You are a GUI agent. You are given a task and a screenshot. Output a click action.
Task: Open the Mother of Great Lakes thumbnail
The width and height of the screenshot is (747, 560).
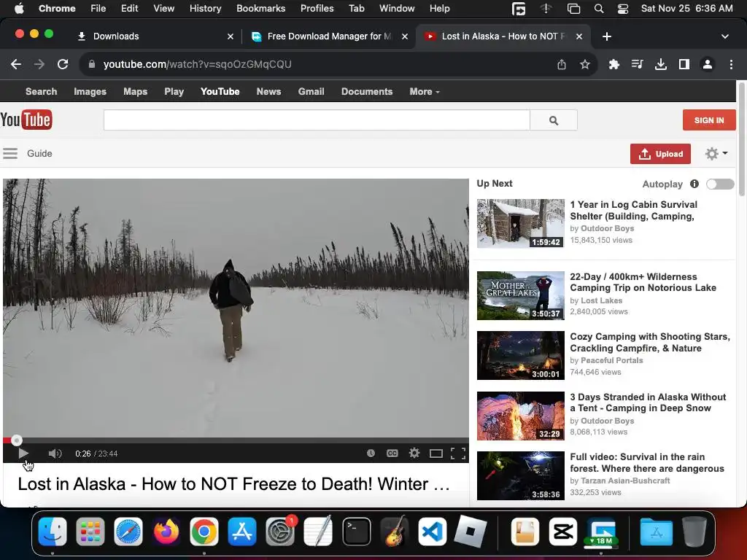coord(521,295)
